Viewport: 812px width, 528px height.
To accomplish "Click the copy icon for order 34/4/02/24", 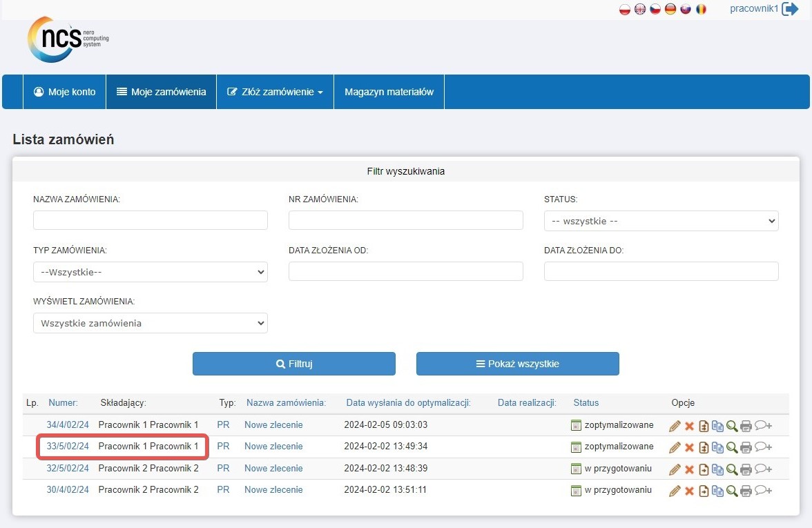I will [x=717, y=426].
